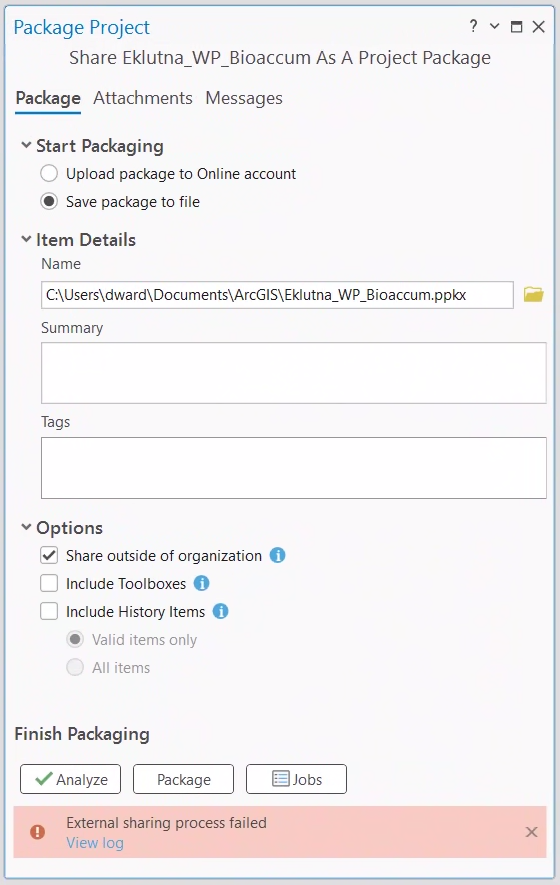Open the View log link
Viewport: 560px width, 885px height.
(95, 843)
